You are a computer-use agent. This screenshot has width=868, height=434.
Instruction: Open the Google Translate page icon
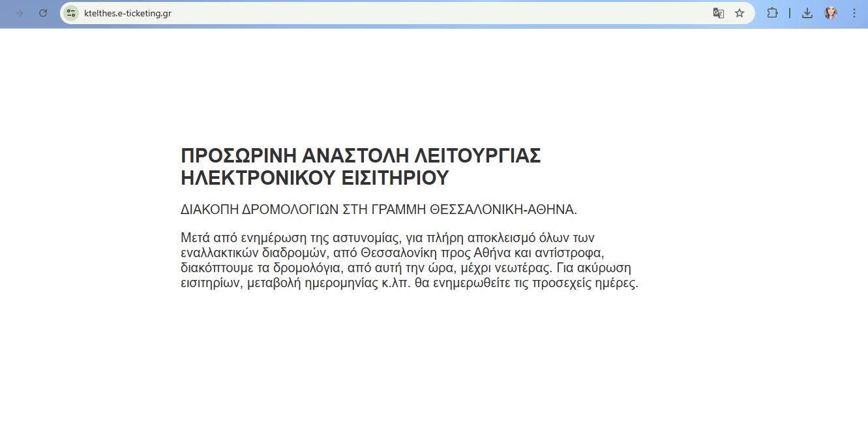click(718, 13)
